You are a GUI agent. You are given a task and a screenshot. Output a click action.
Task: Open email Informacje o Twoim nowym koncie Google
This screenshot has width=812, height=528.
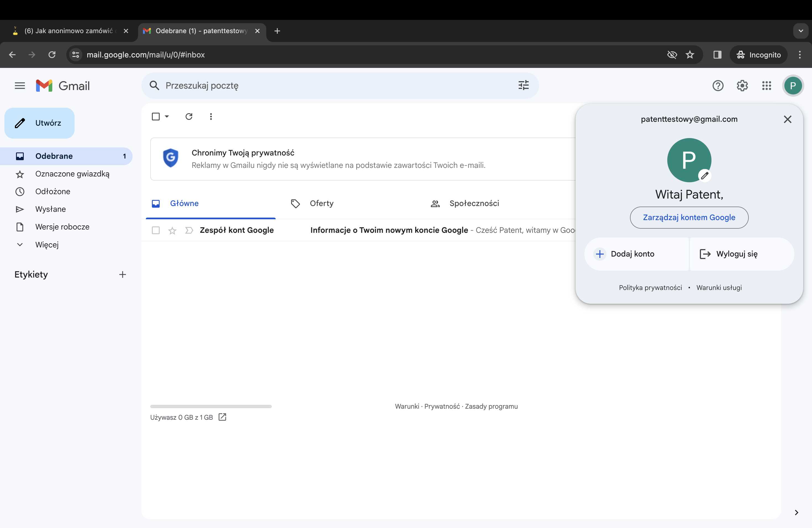pos(389,230)
